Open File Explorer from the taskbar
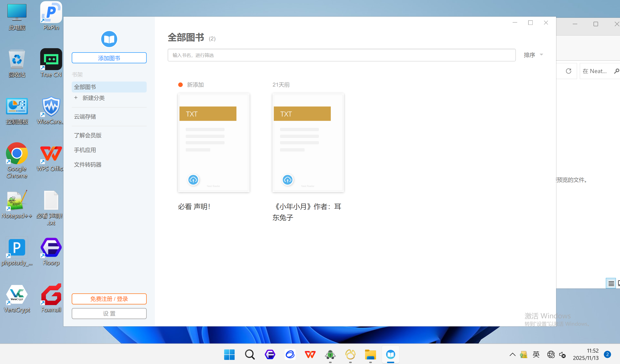The height and width of the screenshot is (364, 620). (x=370, y=354)
